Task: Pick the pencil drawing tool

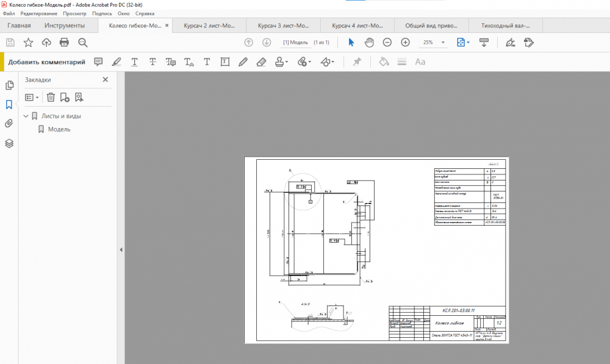Action: point(243,62)
